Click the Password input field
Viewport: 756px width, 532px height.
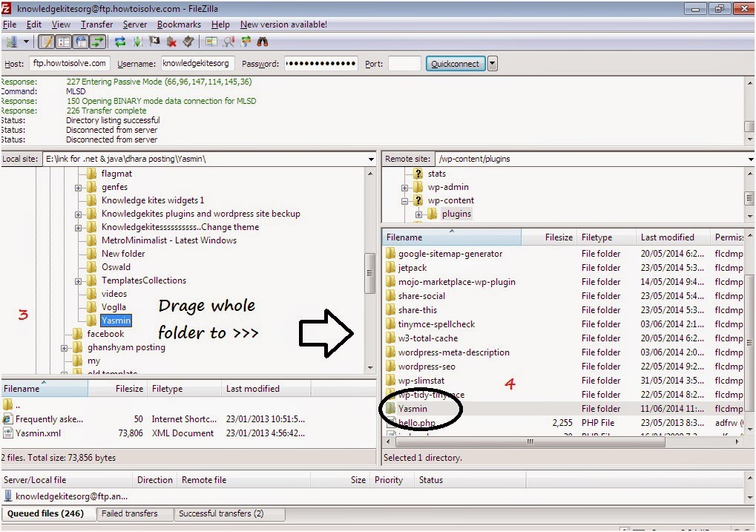tap(321, 63)
